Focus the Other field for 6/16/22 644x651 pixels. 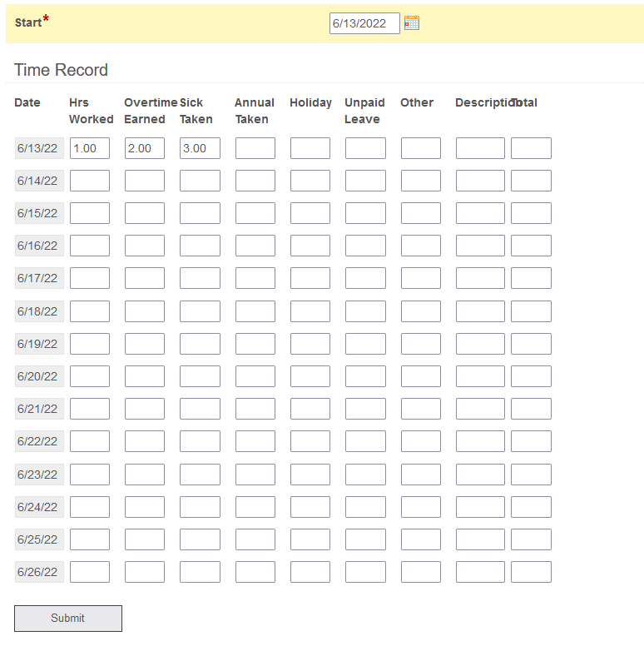point(420,246)
